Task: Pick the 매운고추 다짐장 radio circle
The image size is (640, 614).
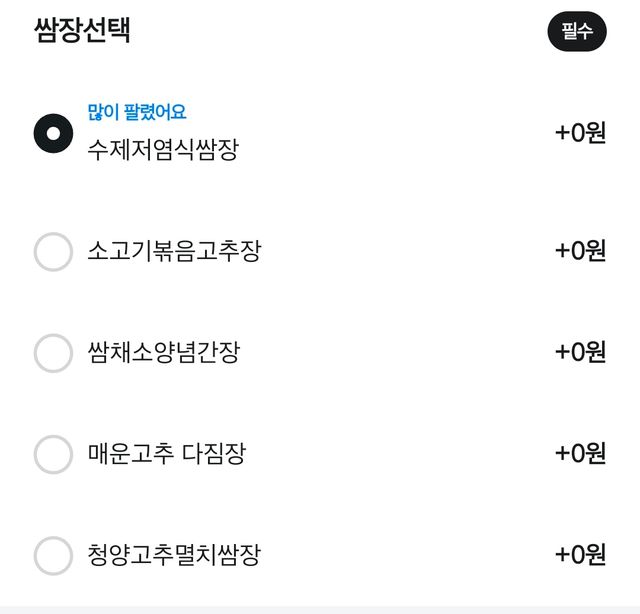Action: 53,454
